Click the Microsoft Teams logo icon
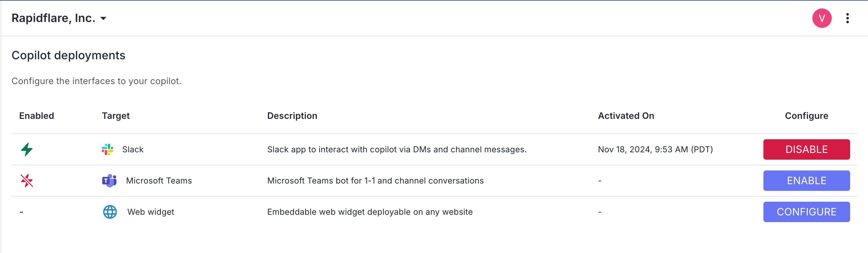 (x=109, y=181)
